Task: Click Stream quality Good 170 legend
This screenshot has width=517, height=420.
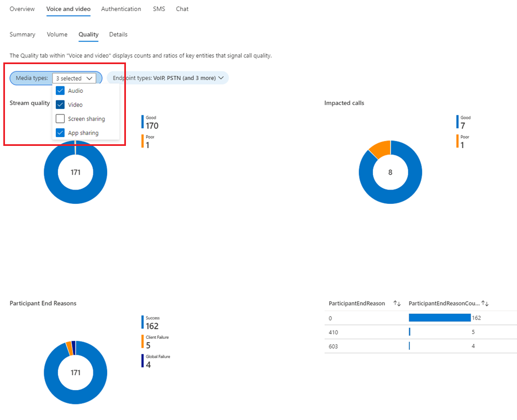Action: [x=150, y=122]
